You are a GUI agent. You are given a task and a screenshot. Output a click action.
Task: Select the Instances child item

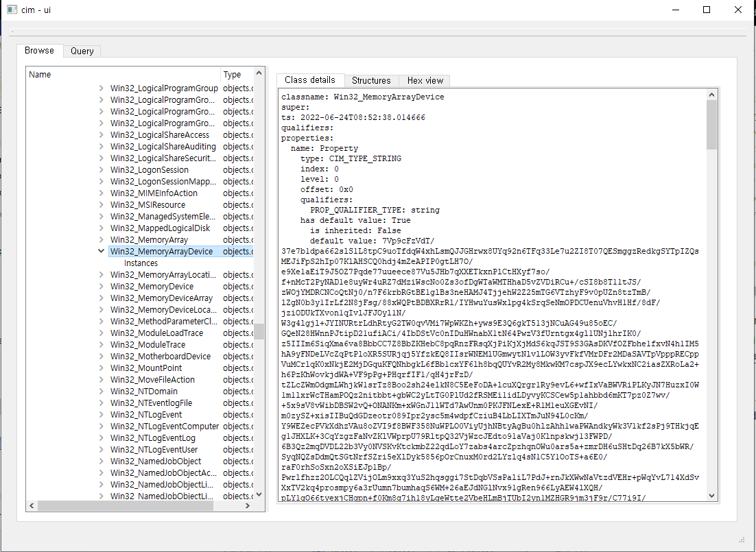click(141, 263)
